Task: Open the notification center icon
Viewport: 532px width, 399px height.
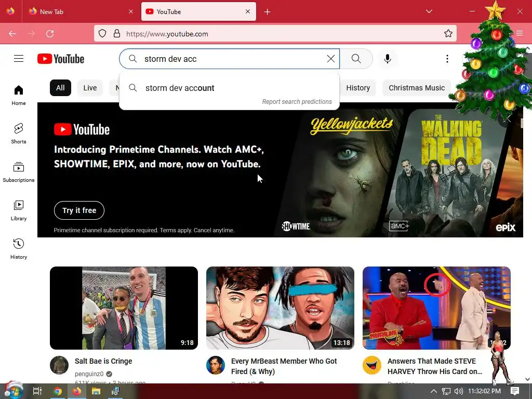Action: pos(515,391)
